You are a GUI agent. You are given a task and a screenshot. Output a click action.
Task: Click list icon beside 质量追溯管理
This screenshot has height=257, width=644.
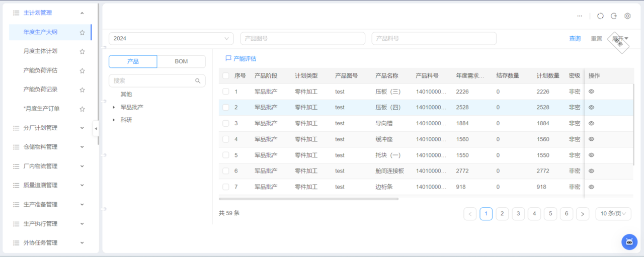(16, 185)
